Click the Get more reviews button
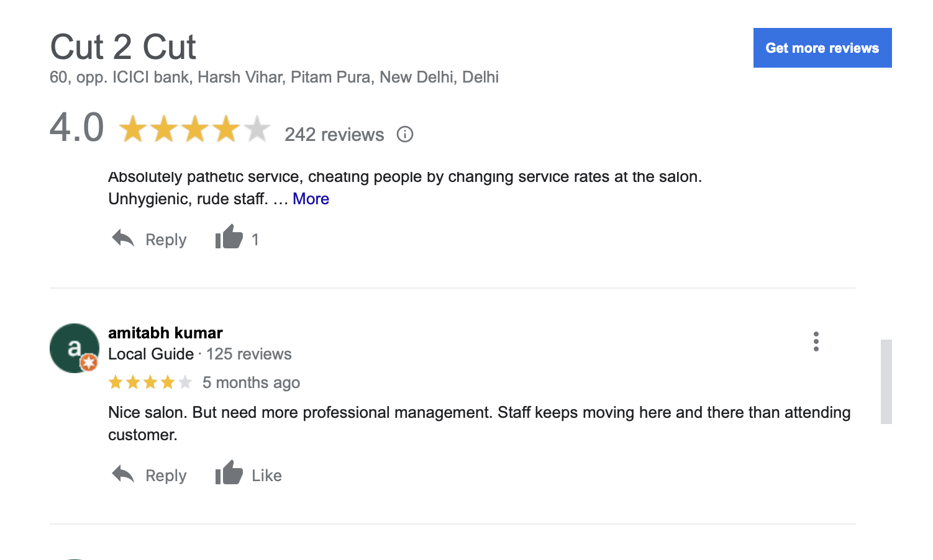933x560 pixels. click(822, 48)
